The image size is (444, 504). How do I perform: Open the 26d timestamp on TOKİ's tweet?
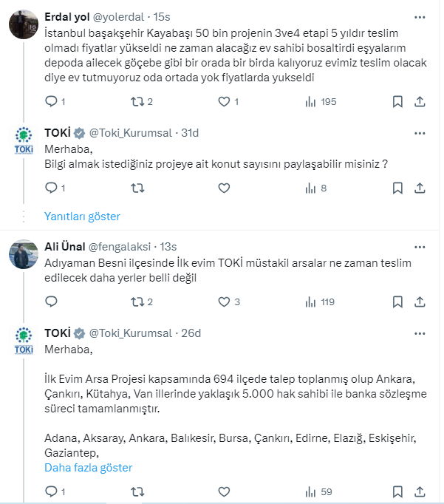[x=191, y=333]
